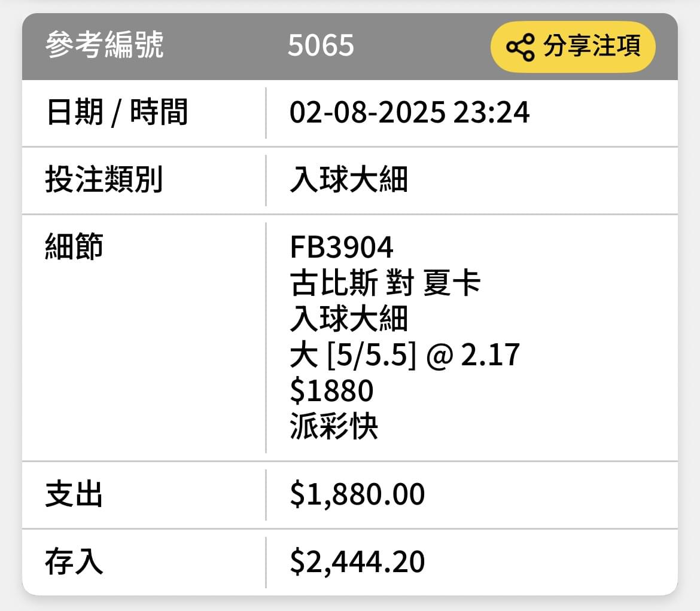This screenshot has width=700, height=611.
Task: Click the 存入 row label
Action: (74, 561)
